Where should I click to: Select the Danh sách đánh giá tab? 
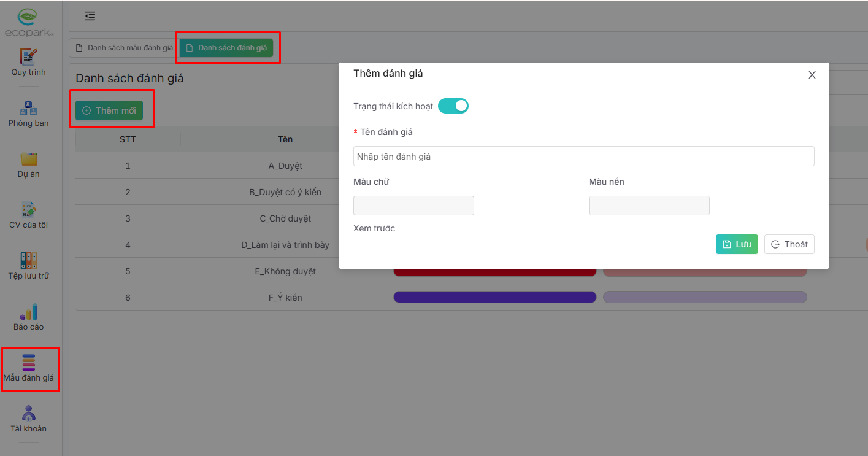click(226, 48)
